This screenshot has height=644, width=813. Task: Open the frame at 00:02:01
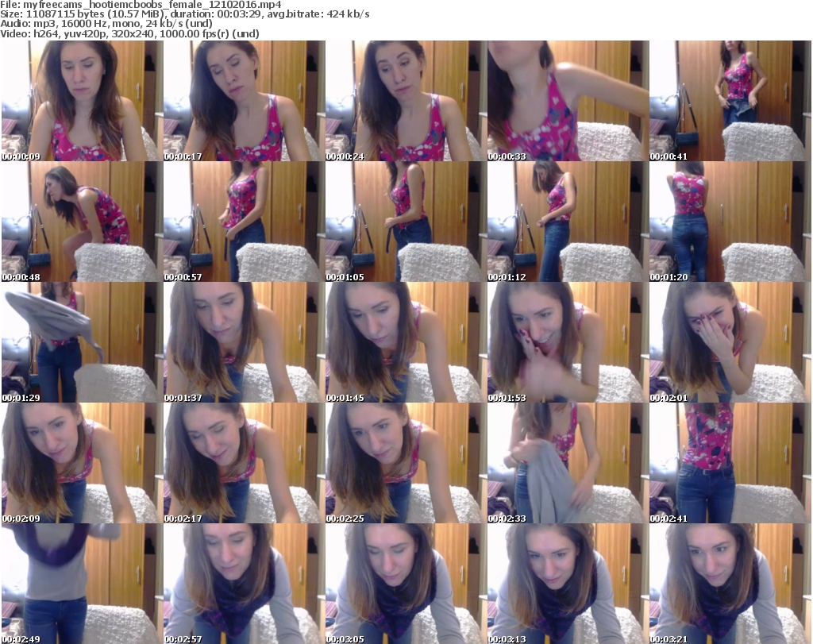[x=730, y=342]
